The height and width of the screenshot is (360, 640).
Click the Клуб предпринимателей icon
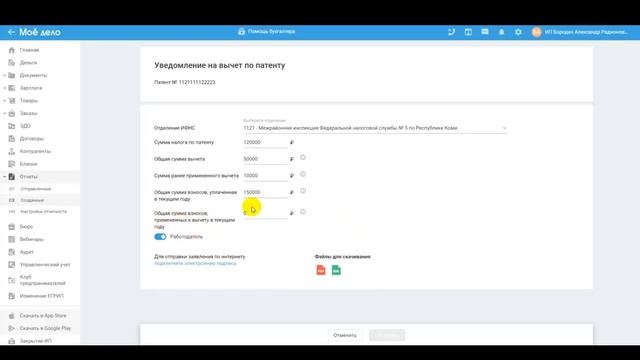[x=11, y=280]
